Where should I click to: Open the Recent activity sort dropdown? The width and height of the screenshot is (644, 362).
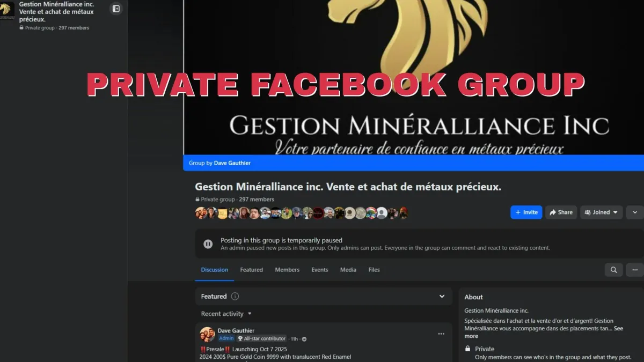pos(226,314)
